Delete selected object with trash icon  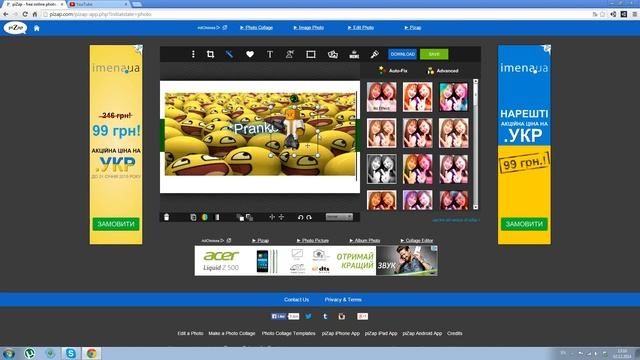click(x=167, y=217)
